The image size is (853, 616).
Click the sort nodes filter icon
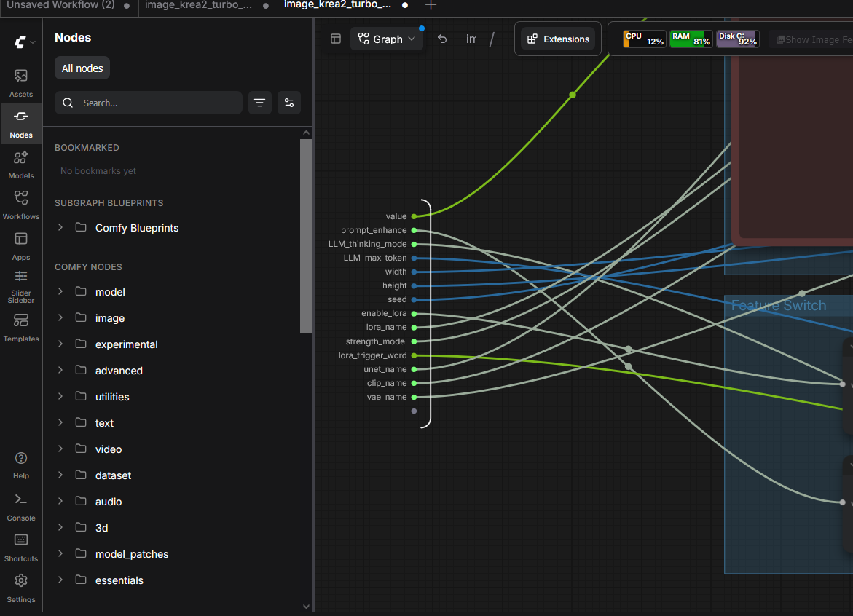click(260, 103)
